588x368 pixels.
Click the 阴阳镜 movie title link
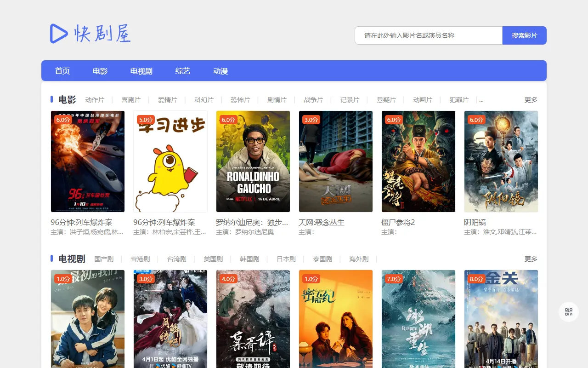tap(475, 222)
